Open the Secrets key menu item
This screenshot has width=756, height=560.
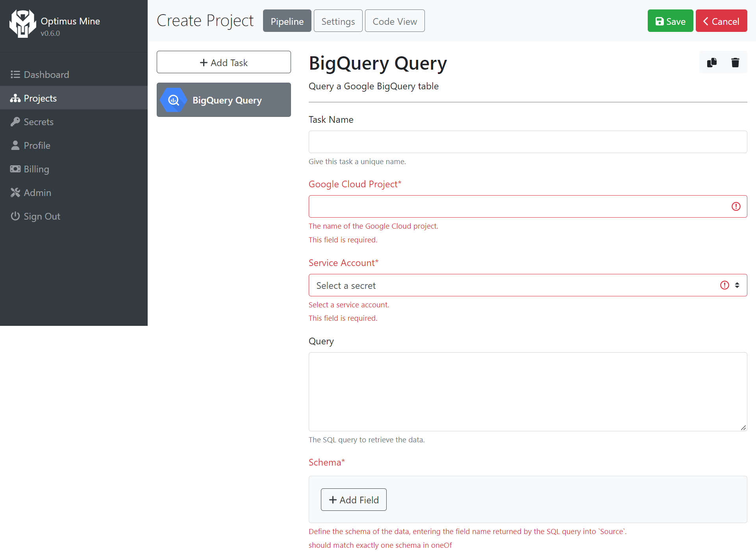pyautogui.click(x=38, y=122)
